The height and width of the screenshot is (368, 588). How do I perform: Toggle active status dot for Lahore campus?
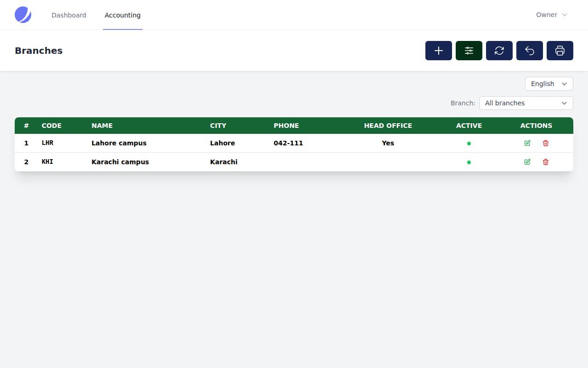pyautogui.click(x=469, y=144)
